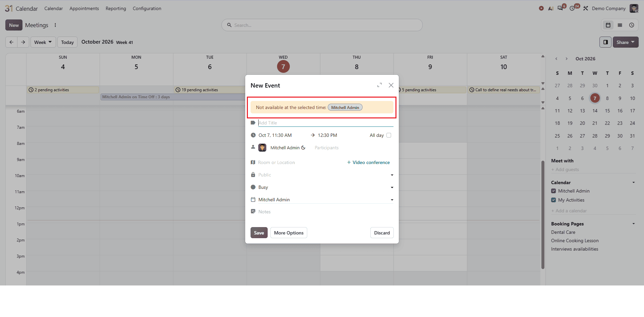This screenshot has height=317, width=644.
Task: Open 19 pending activities on Tuesday
Action: click(209, 90)
